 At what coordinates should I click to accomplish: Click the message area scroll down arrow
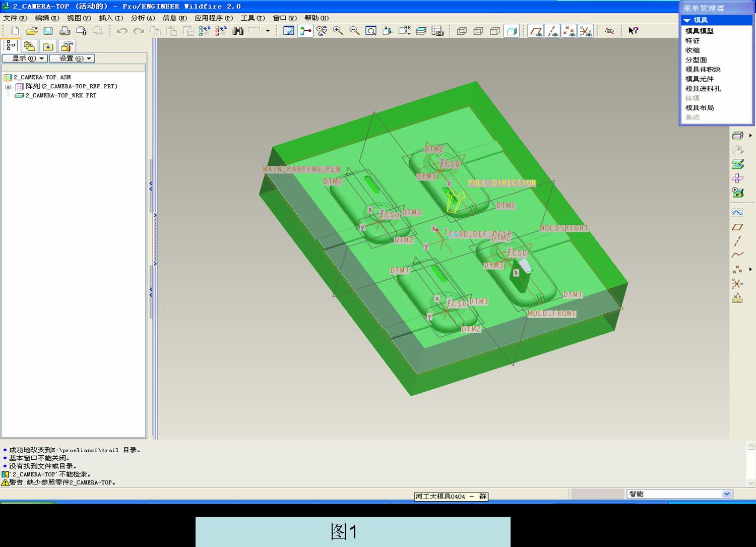pyautogui.click(x=751, y=482)
